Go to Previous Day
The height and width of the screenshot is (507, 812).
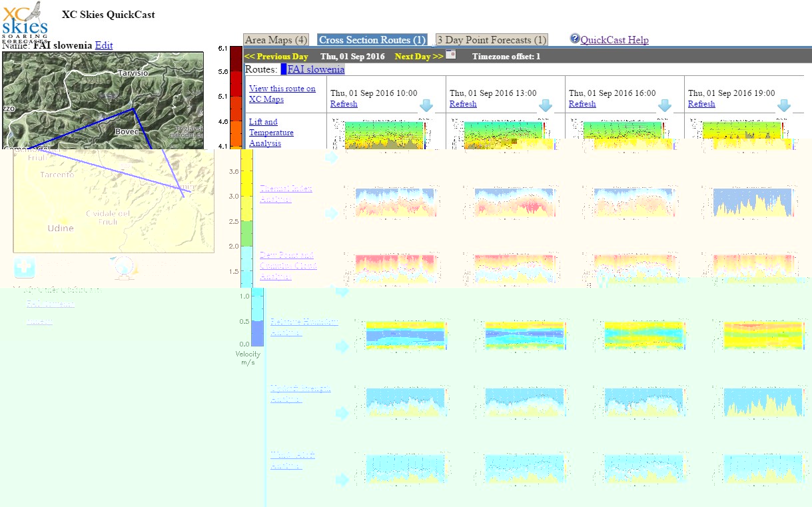click(276, 57)
